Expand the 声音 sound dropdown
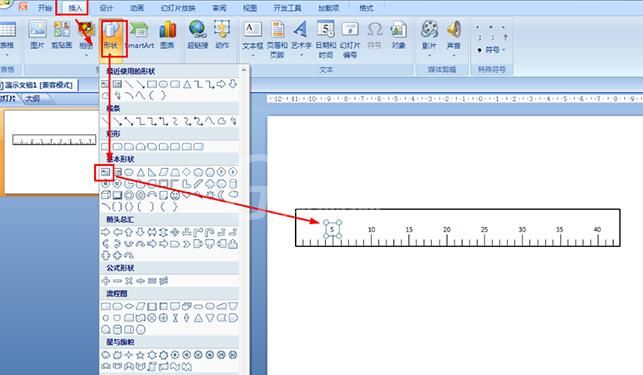 [x=454, y=55]
